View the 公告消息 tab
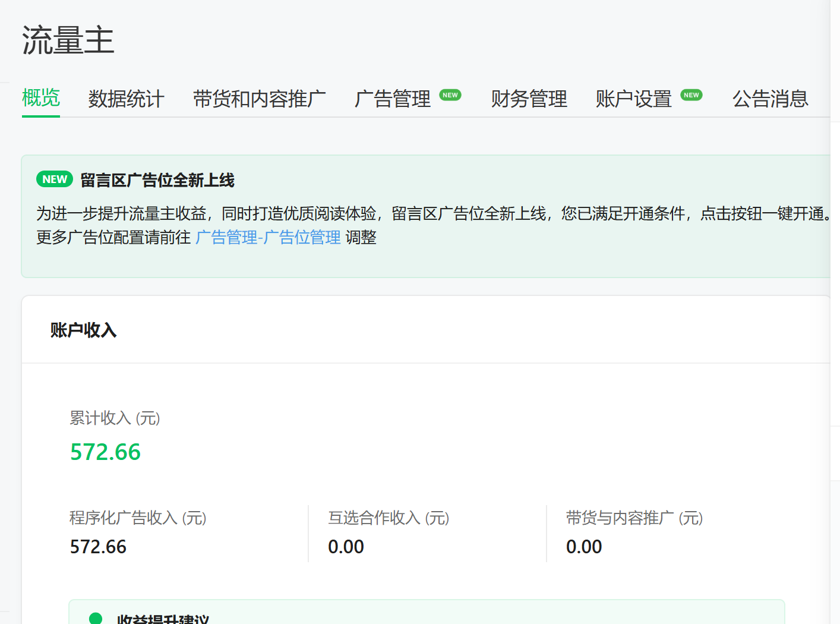840x624 pixels. click(770, 99)
